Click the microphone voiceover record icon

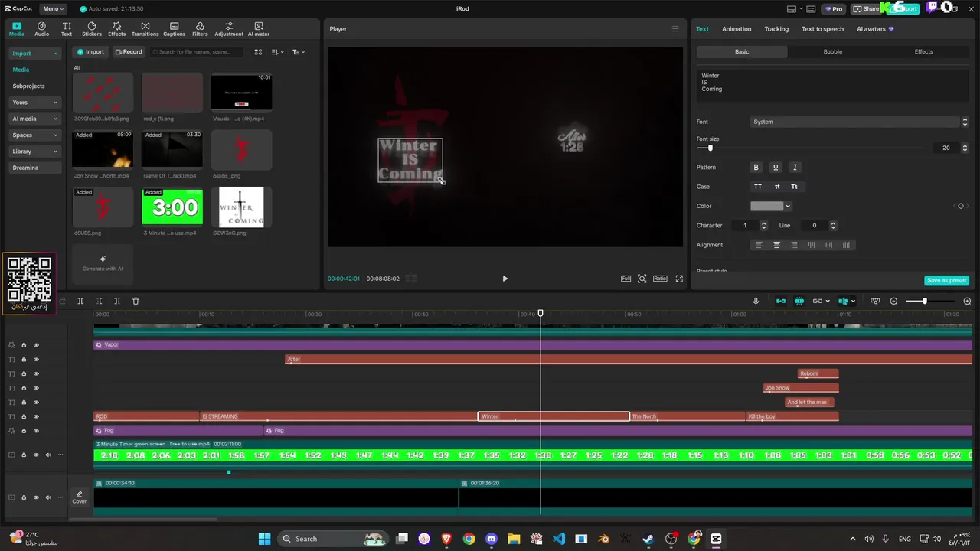pos(756,301)
